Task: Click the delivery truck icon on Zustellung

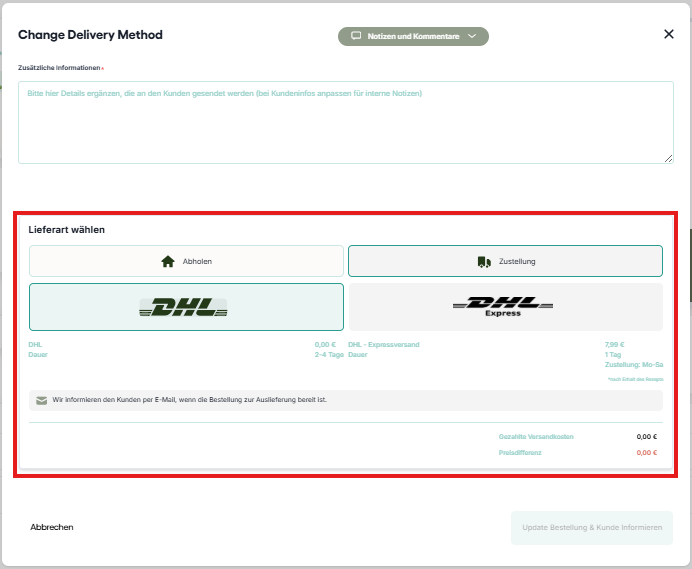Action: point(484,261)
